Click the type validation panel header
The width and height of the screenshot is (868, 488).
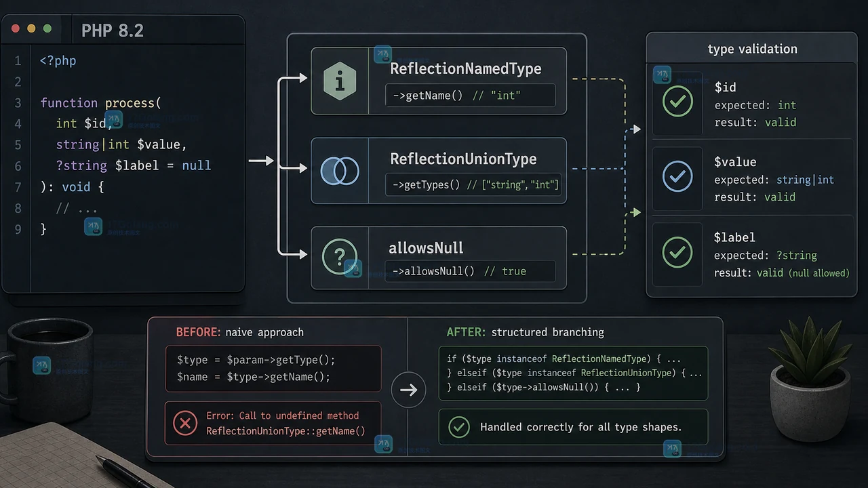click(x=752, y=49)
